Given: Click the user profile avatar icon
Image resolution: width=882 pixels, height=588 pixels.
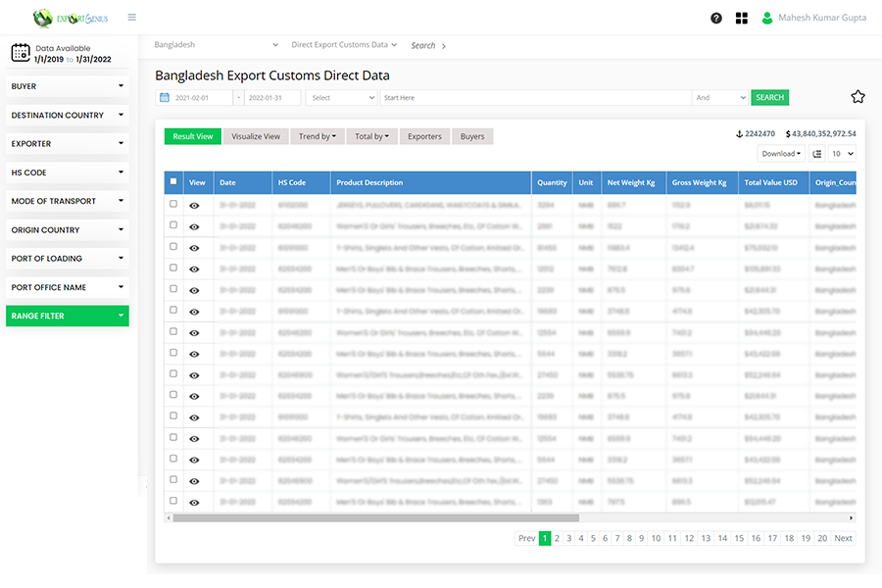Looking at the screenshot, I should [767, 18].
